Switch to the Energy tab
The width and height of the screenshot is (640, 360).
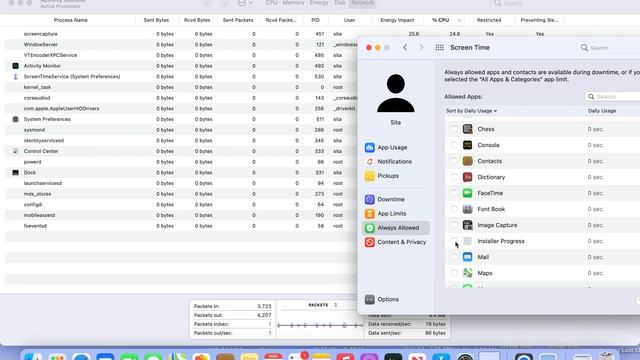[x=319, y=3]
